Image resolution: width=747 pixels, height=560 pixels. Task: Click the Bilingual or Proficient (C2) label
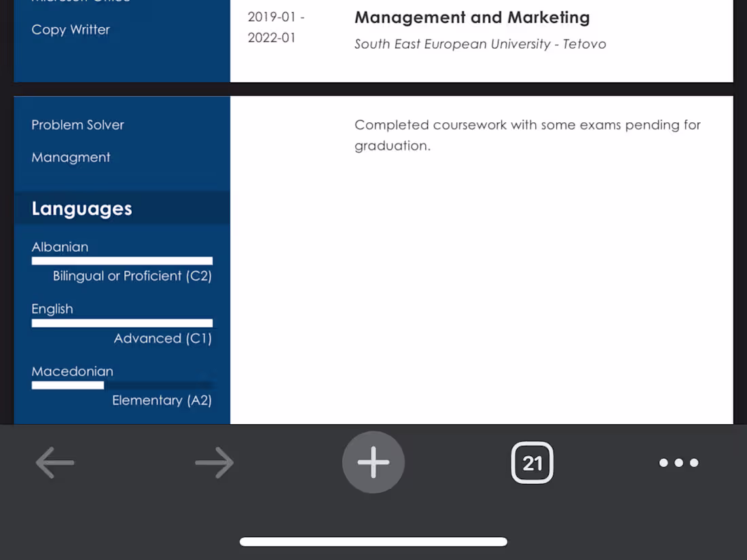[x=132, y=276]
